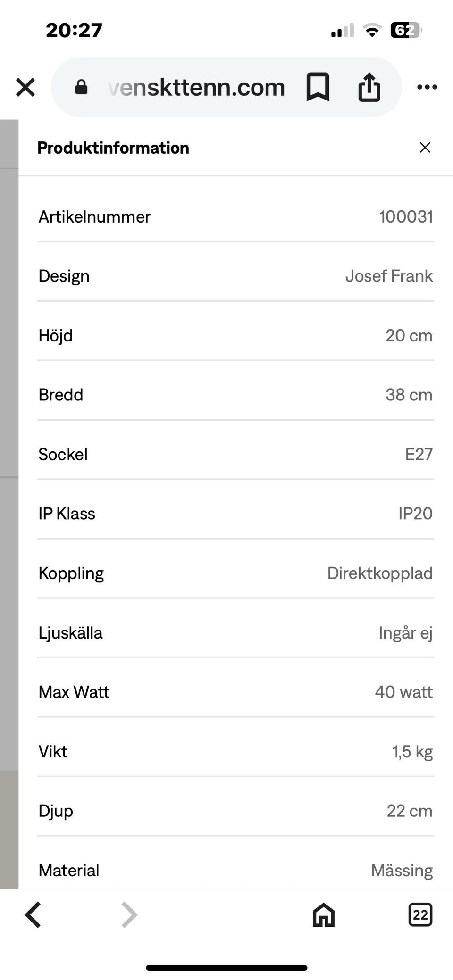Close the browser tab with X icon
The height and width of the screenshot is (980, 453).
pyautogui.click(x=25, y=87)
